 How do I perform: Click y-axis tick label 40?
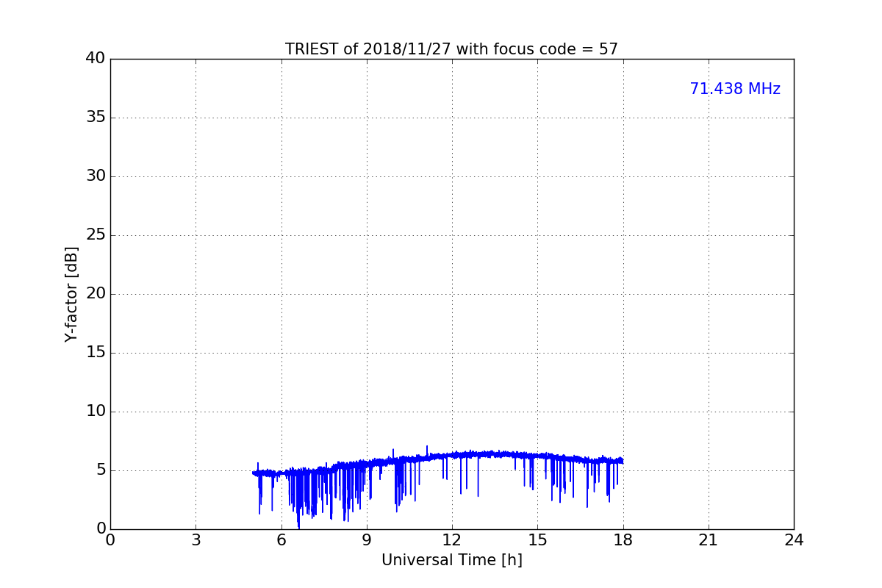point(96,59)
